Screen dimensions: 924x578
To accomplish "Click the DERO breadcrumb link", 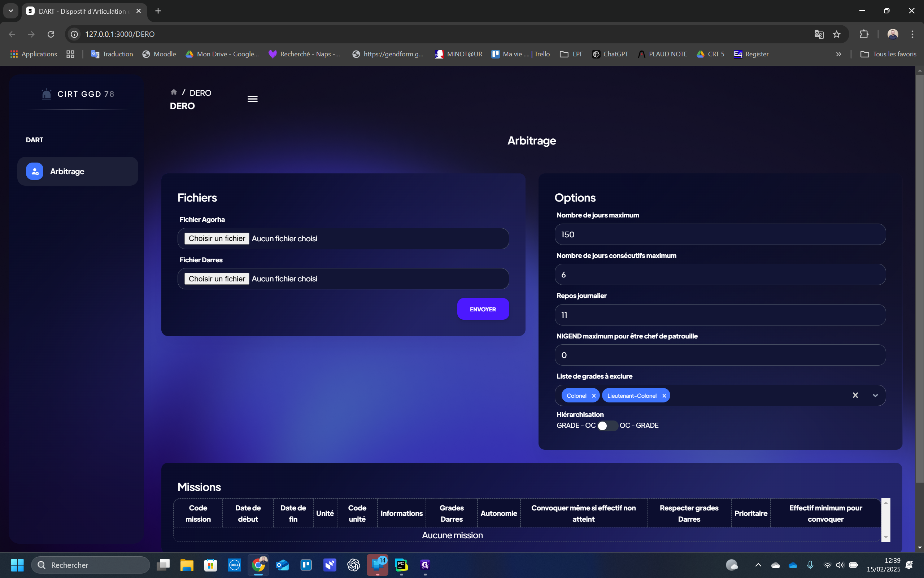I will coord(200,93).
